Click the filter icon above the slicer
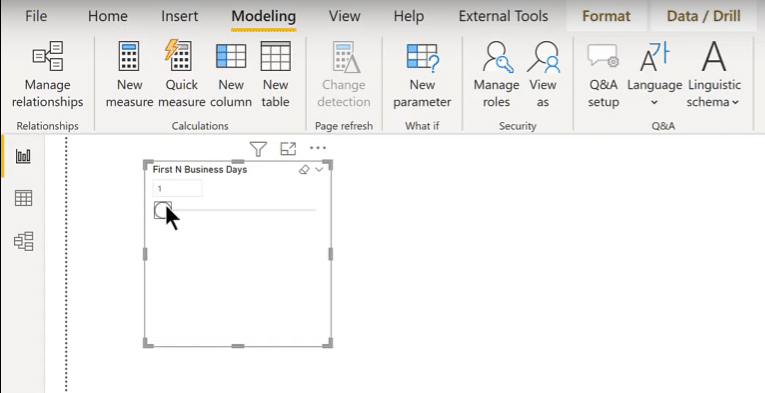Screen dimensions: 765x393 click(258, 149)
